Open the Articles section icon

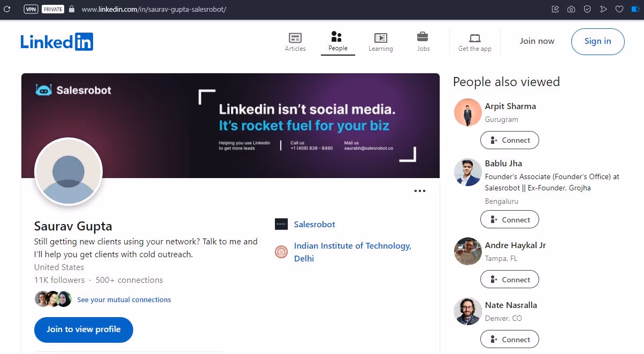click(x=295, y=38)
